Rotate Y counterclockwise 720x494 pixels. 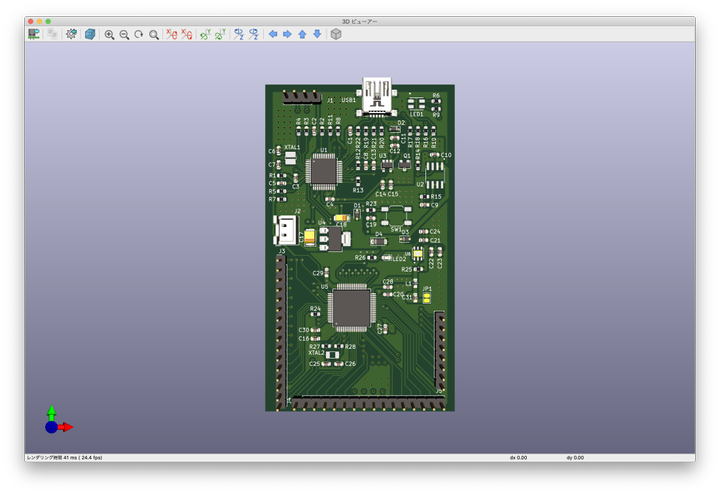point(220,34)
